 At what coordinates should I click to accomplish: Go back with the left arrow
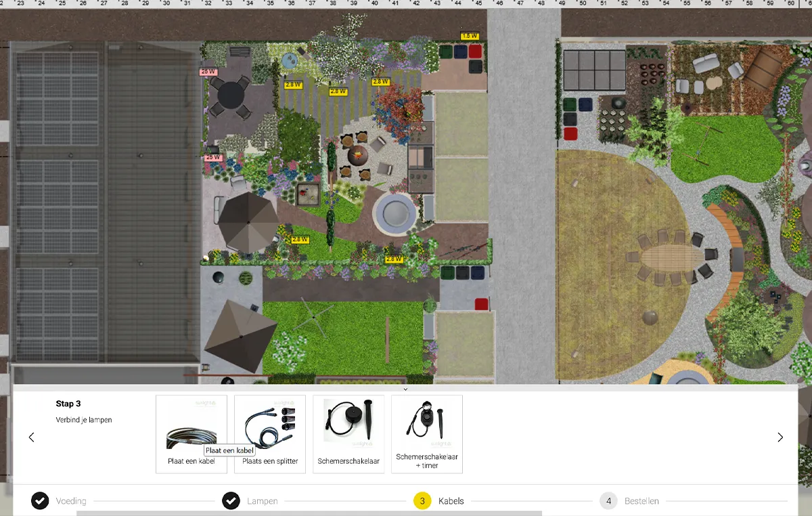(x=31, y=437)
